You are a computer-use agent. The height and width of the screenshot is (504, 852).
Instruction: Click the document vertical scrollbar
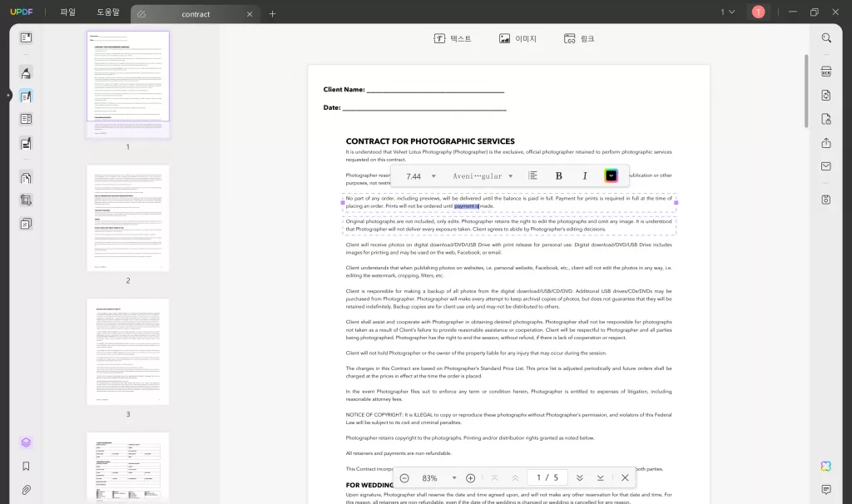click(x=806, y=91)
